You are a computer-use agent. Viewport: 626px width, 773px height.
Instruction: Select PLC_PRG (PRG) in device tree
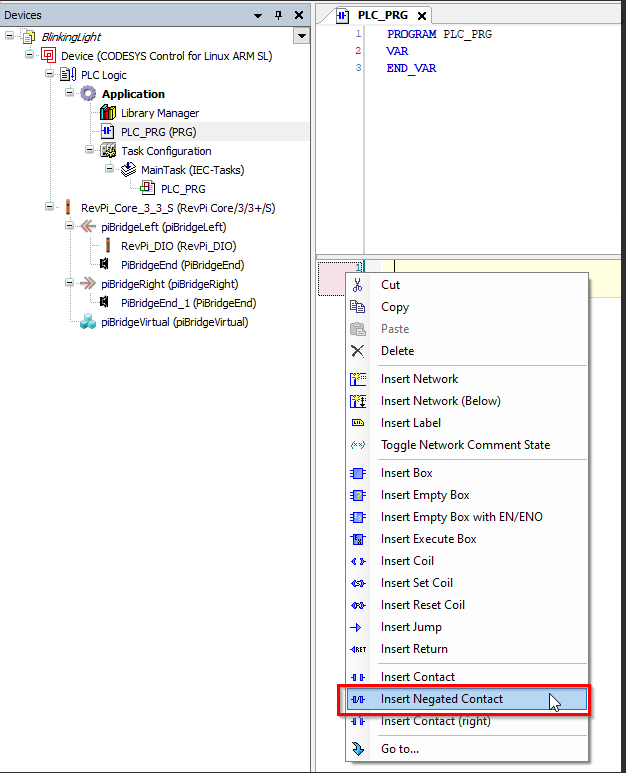[x=158, y=132]
